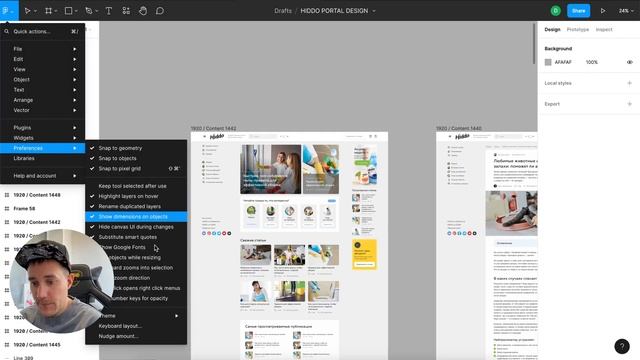This screenshot has height=360, width=640.
Task: Toggle Hide canvas UI during changes
Action: pos(136,227)
